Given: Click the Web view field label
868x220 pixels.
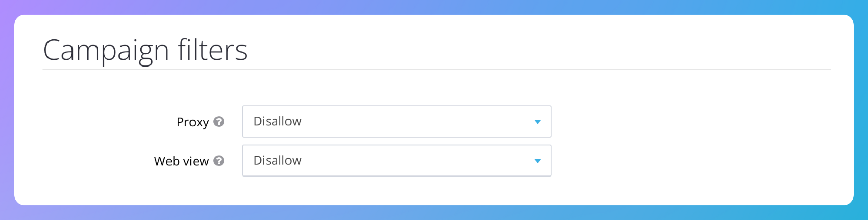Looking at the screenshot, I should pyautogui.click(x=181, y=161).
